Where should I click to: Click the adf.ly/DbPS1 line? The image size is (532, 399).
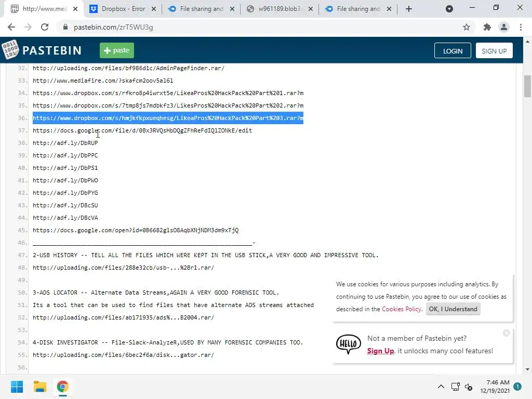point(65,168)
